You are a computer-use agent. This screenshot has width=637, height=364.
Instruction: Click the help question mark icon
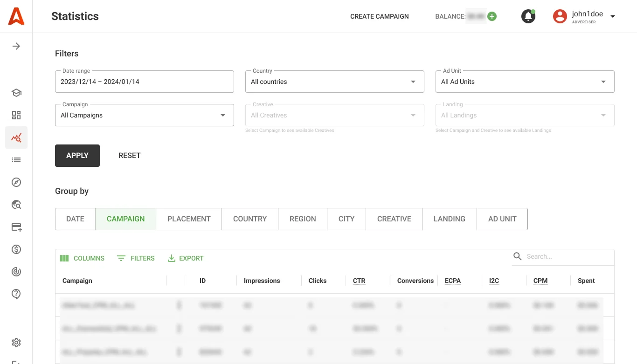pyautogui.click(x=16, y=294)
